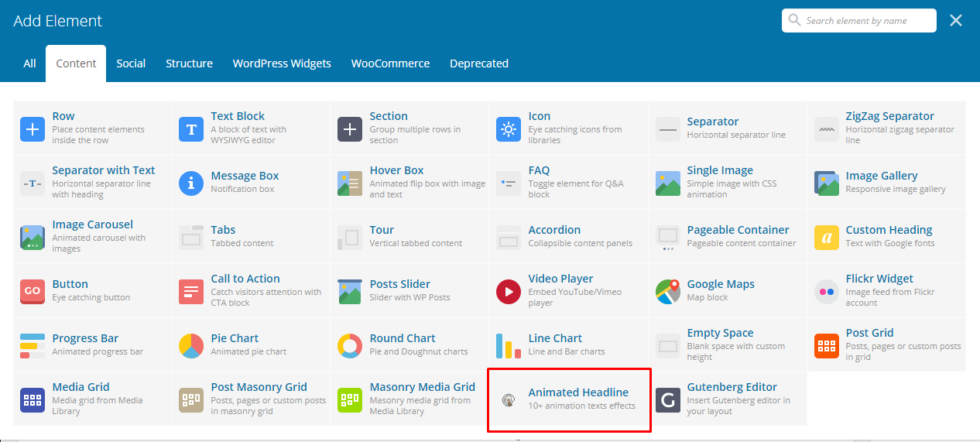
Task: Select the Tabs element icon
Action: 191,238
